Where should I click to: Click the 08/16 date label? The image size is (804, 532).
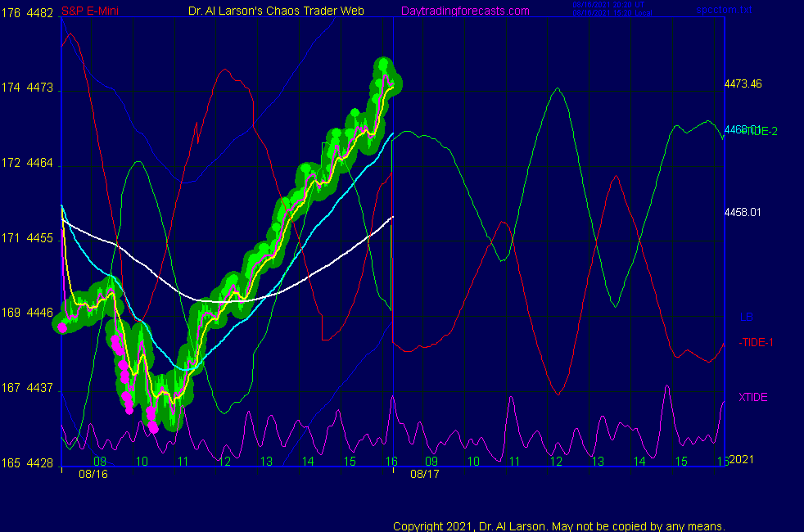pyautogui.click(x=93, y=474)
